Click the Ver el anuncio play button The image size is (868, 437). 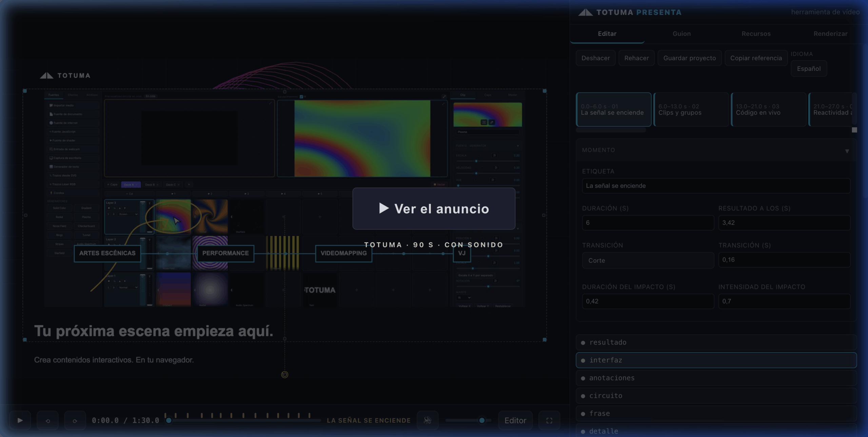click(x=434, y=209)
